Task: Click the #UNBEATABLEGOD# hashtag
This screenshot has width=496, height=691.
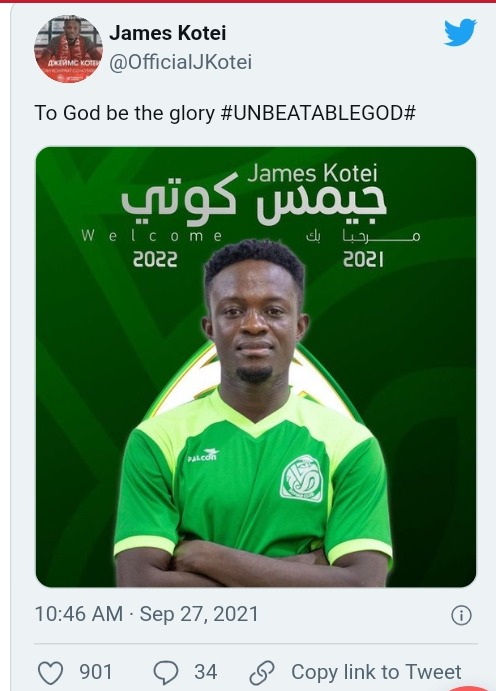Action: [x=317, y=113]
